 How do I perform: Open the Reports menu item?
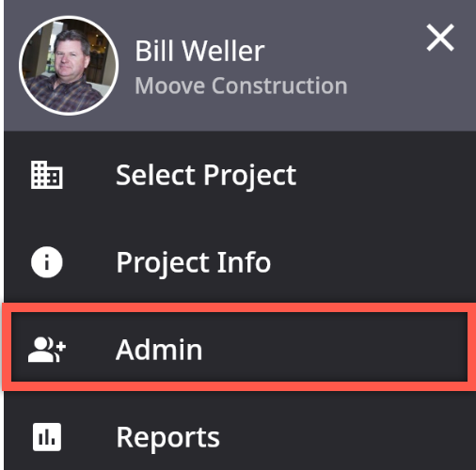(240, 437)
